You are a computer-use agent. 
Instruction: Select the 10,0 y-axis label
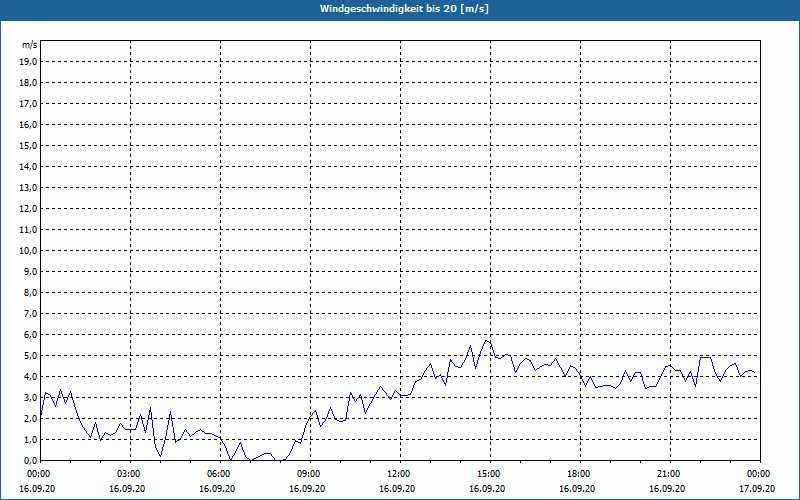[29, 250]
